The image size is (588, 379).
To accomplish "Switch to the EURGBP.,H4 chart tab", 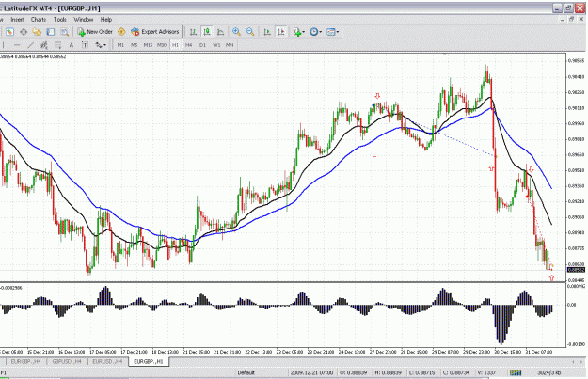I will pos(25,362).
